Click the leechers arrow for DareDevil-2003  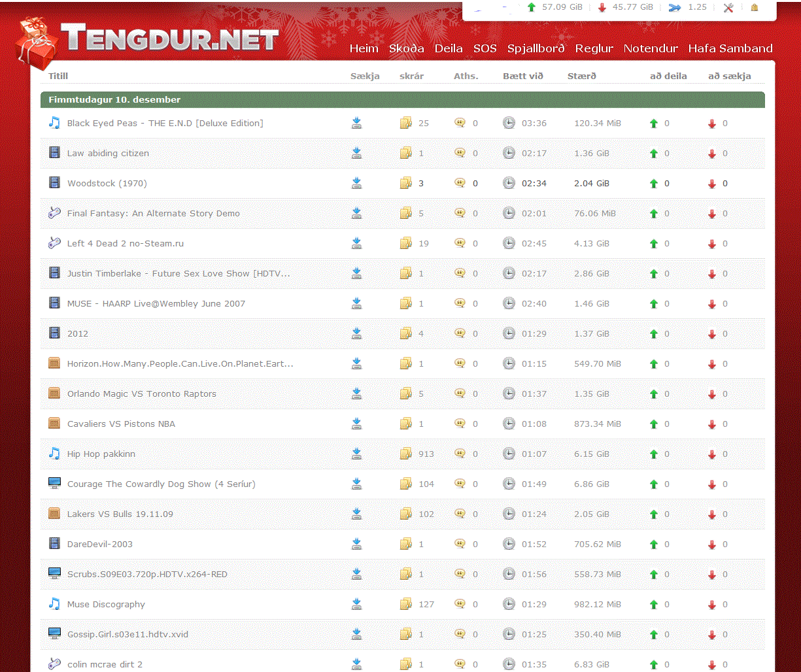(712, 545)
